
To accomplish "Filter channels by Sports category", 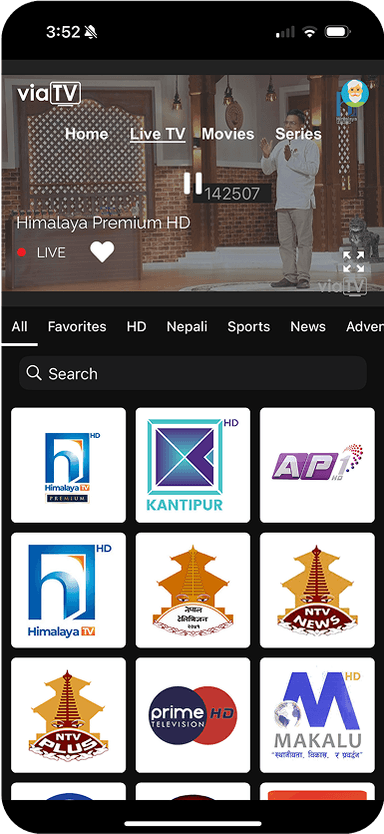I will [x=248, y=327].
